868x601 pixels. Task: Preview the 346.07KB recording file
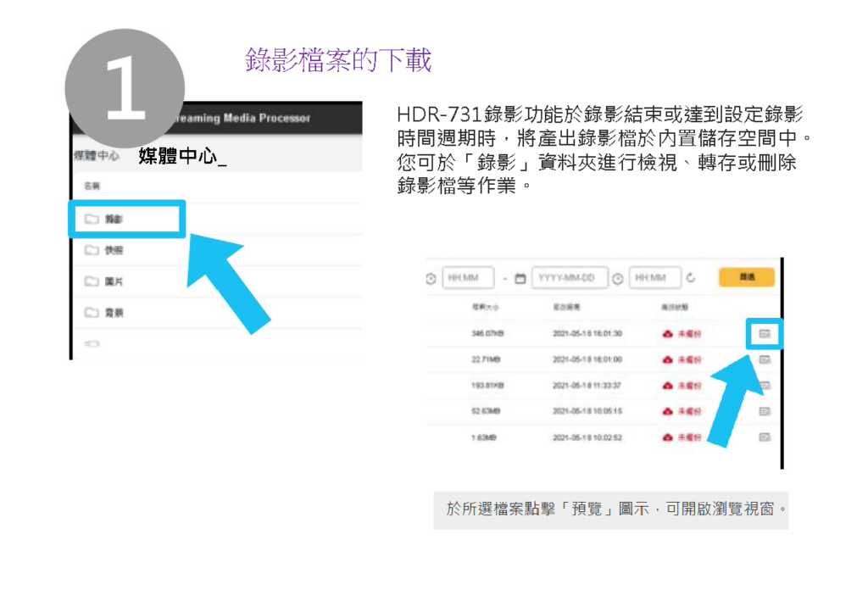(x=764, y=334)
